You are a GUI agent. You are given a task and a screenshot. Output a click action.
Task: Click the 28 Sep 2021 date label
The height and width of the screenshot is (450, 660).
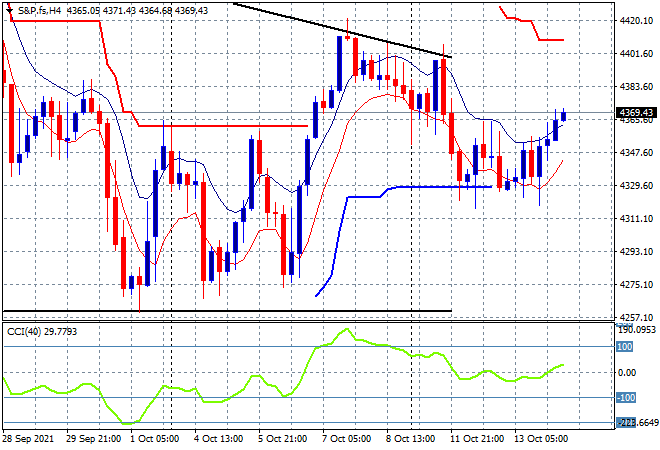(x=29, y=439)
